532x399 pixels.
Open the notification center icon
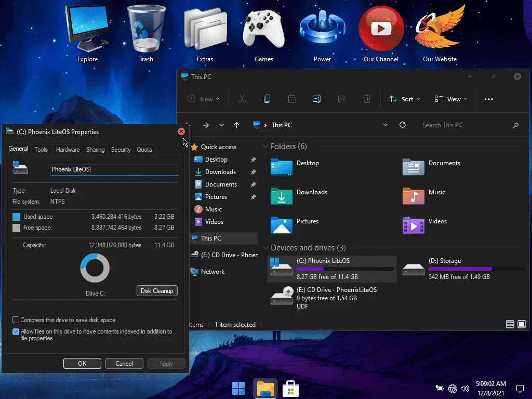[520, 389]
